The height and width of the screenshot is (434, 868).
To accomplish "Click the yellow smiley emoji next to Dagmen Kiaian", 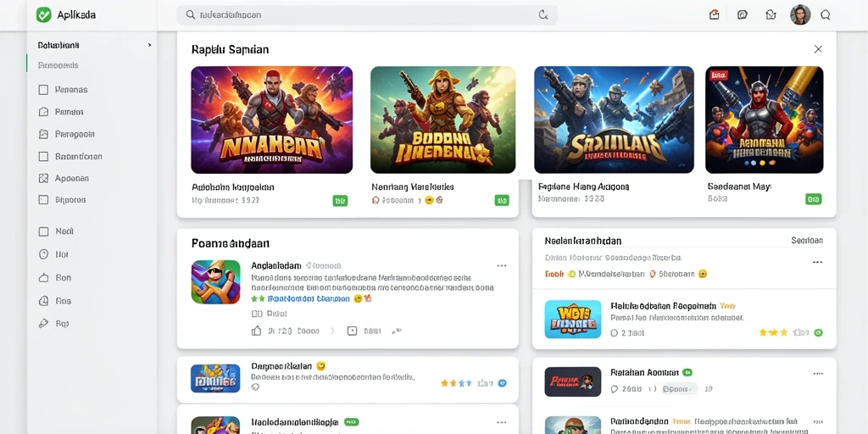I will 320,366.
